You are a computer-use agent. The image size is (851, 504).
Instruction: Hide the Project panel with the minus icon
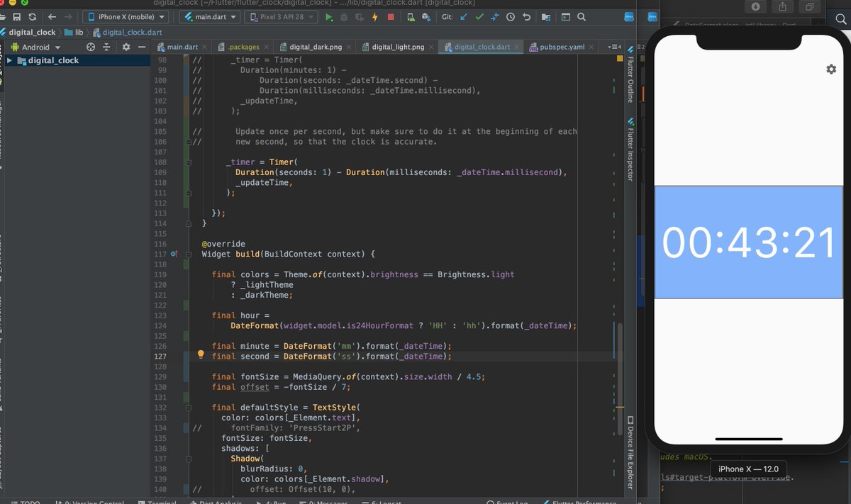[142, 47]
